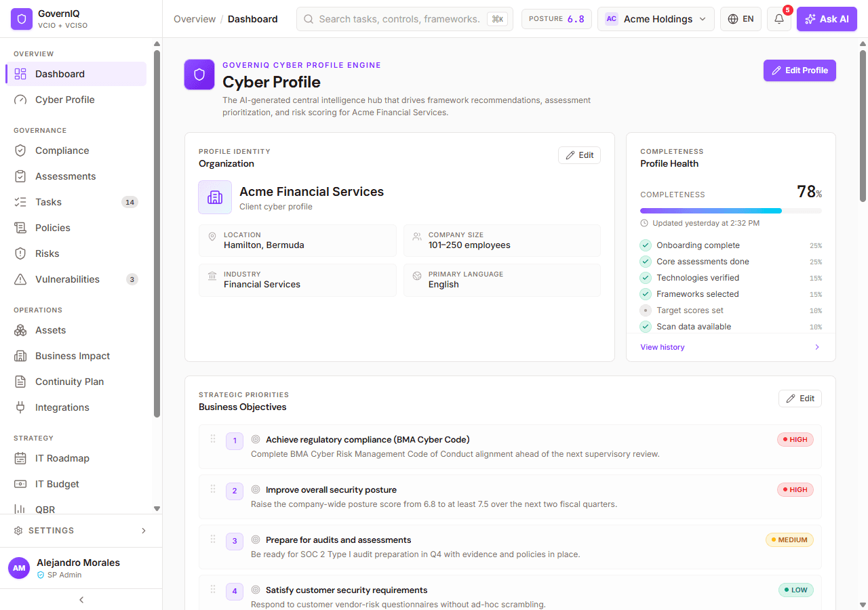This screenshot has height=610, width=868.
Task: Click the Continuity Plan document icon
Action: (20, 382)
